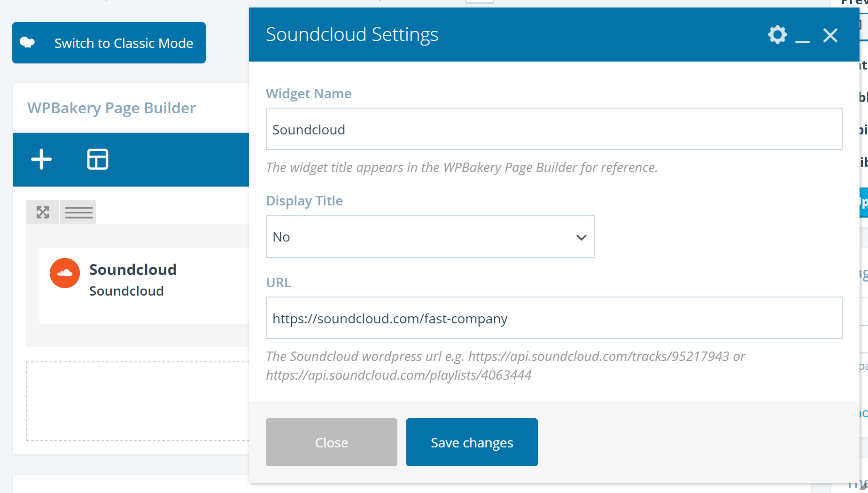Click the WPBakery Page Builder heading
The height and width of the screenshot is (493, 868).
click(111, 108)
